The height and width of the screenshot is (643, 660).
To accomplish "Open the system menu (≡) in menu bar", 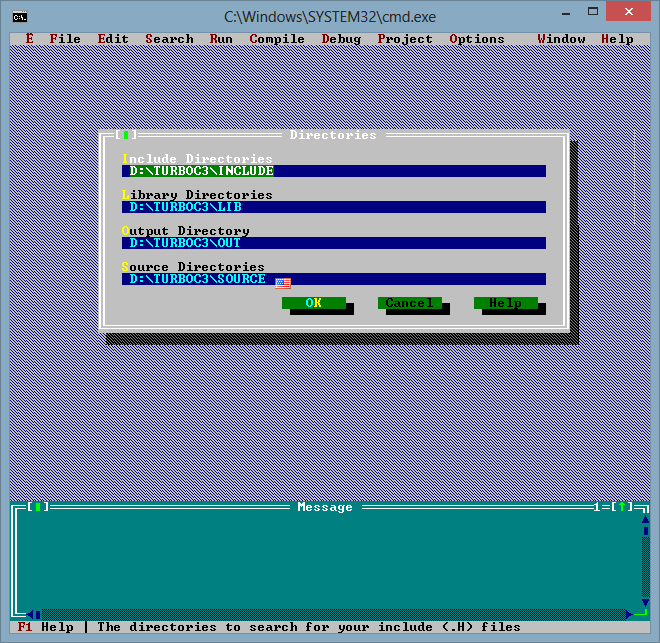I will pos(29,39).
